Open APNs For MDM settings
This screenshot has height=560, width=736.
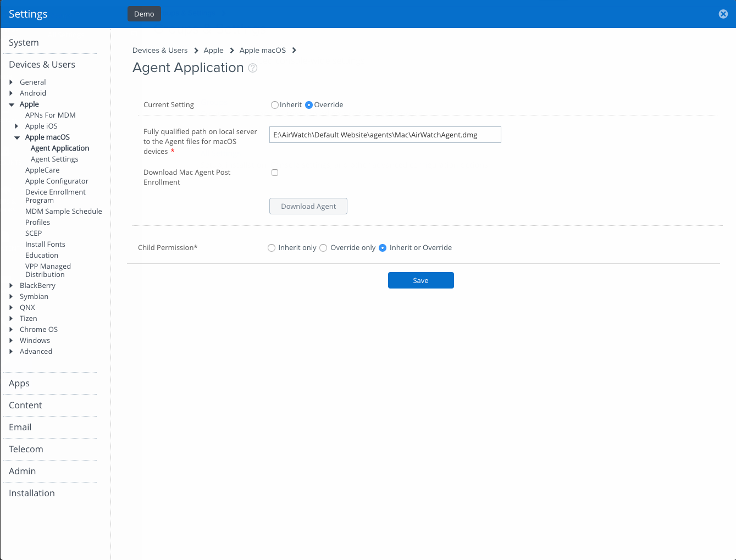tap(51, 115)
